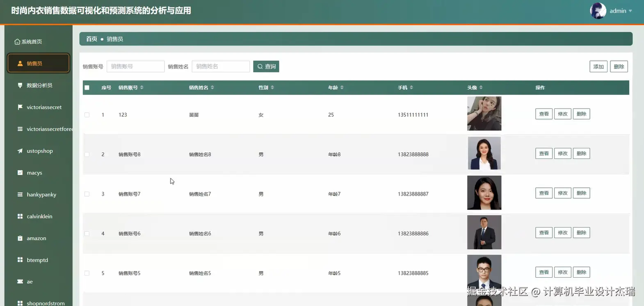The width and height of the screenshot is (644, 306).
Task: Check the box for row 销售账号6
Action: pyautogui.click(x=87, y=233)
